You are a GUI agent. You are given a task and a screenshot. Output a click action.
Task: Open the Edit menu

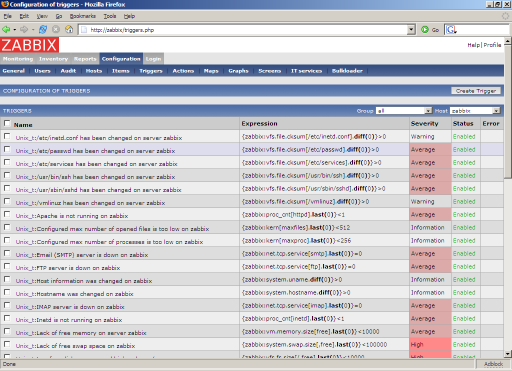tap(24, 16)
